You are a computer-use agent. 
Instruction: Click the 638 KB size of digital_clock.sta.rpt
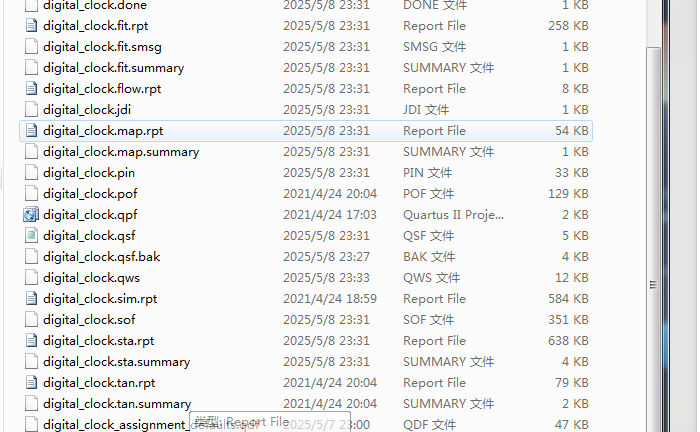(x=568, y=341)
